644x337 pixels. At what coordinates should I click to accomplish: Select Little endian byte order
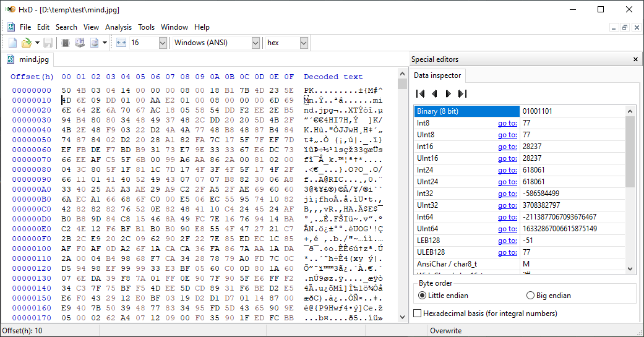443,296
